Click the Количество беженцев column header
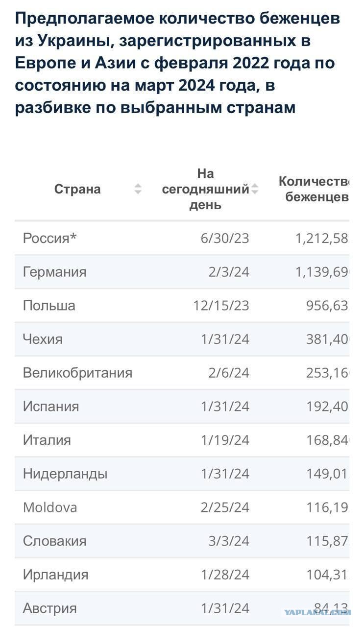The height and width of the screenshot is (627, 364). 314,189
